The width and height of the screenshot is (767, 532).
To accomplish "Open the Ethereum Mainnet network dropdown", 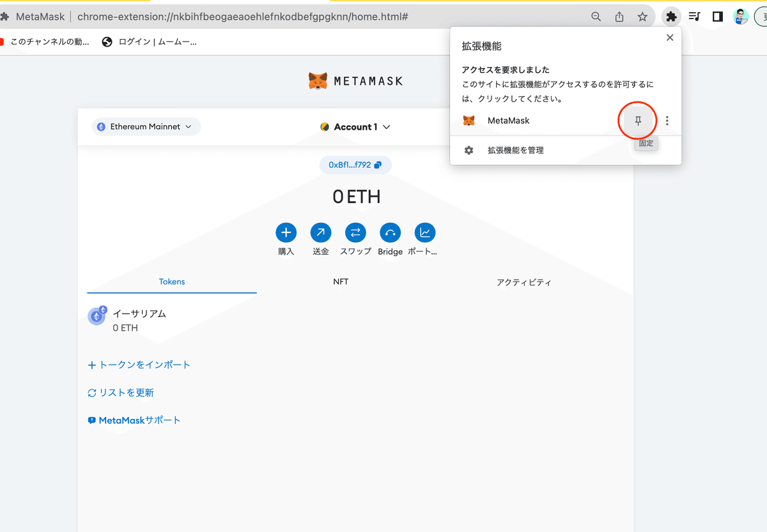I will point(146,126).
